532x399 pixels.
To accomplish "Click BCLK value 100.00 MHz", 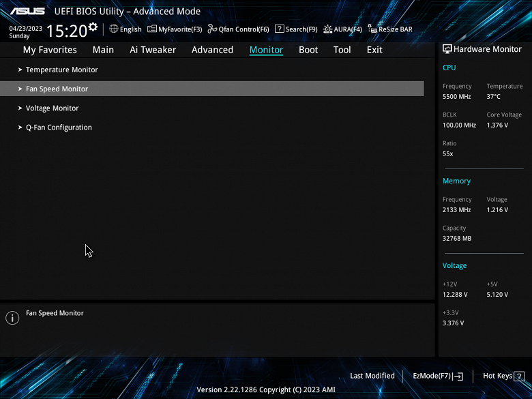I will 460,125.
